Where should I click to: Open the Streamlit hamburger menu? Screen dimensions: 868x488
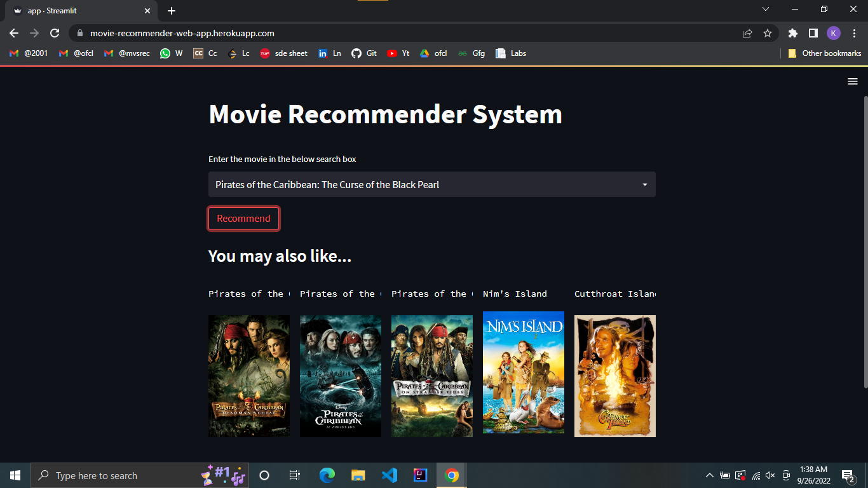click(852, 81)
